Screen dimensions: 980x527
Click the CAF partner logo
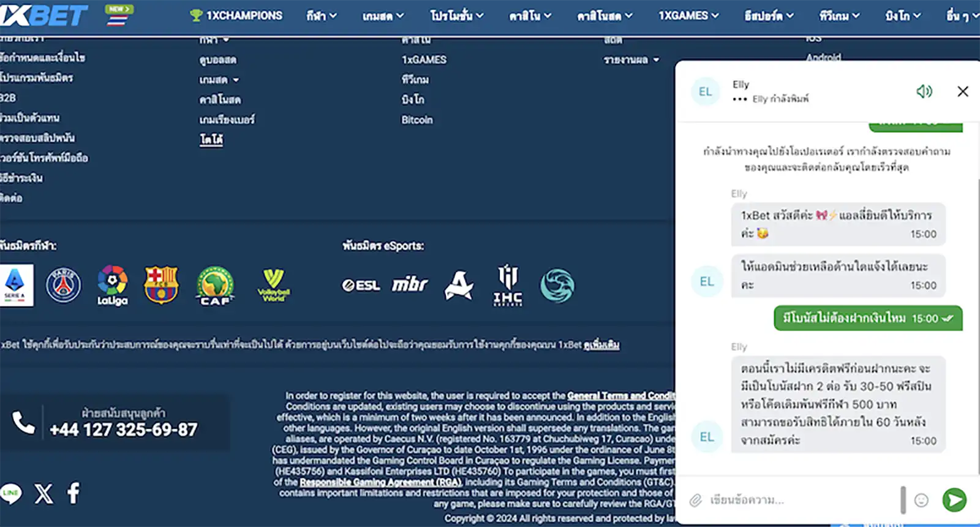(215, 286)
